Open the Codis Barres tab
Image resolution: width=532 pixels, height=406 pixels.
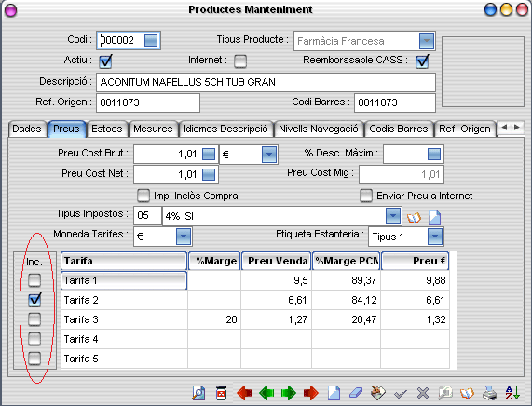[x=399, y=129]
